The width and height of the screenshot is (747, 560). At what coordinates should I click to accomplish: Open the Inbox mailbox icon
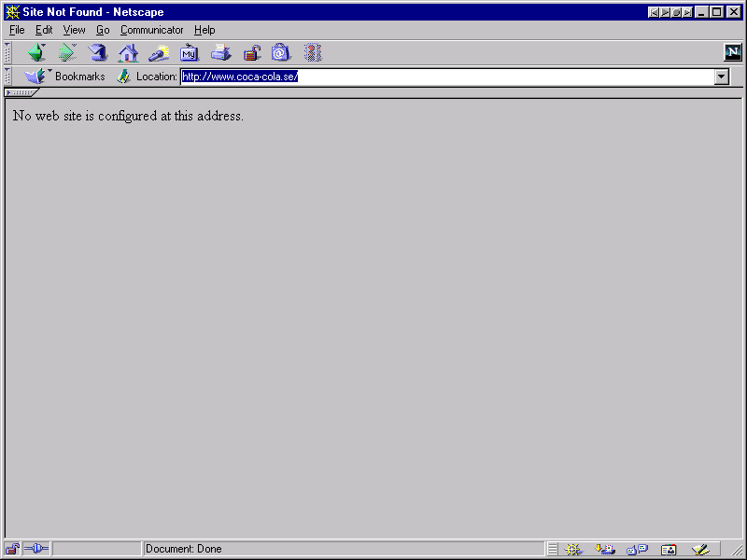point(605,550)
